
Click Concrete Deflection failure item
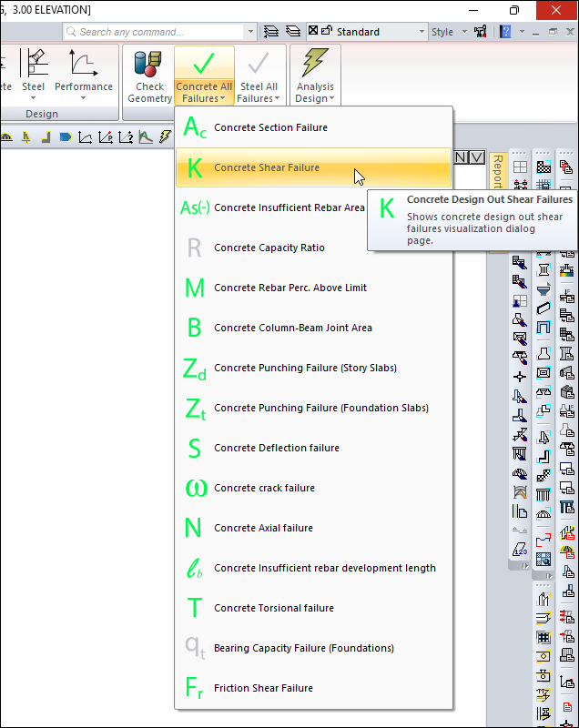[276, 448]
